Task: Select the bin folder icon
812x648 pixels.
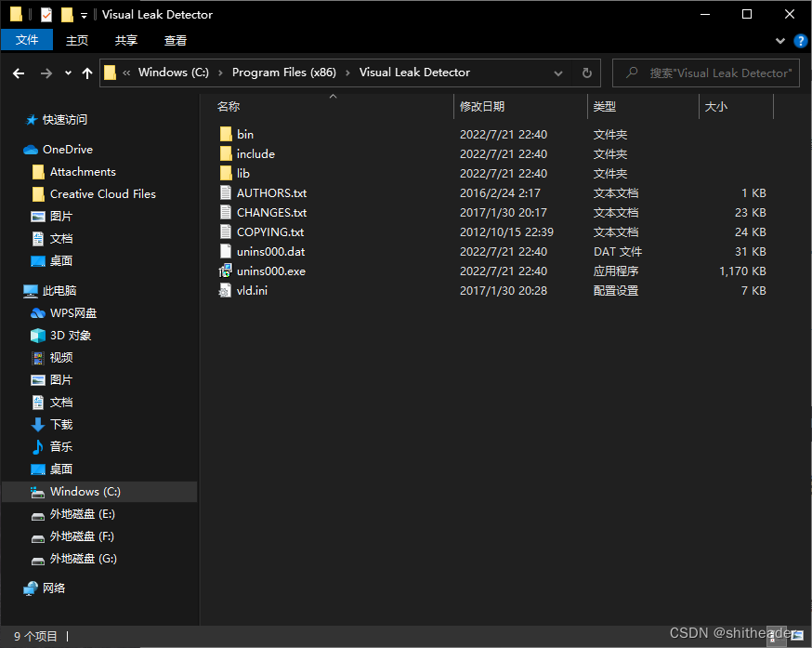Action: click(226, 134)
